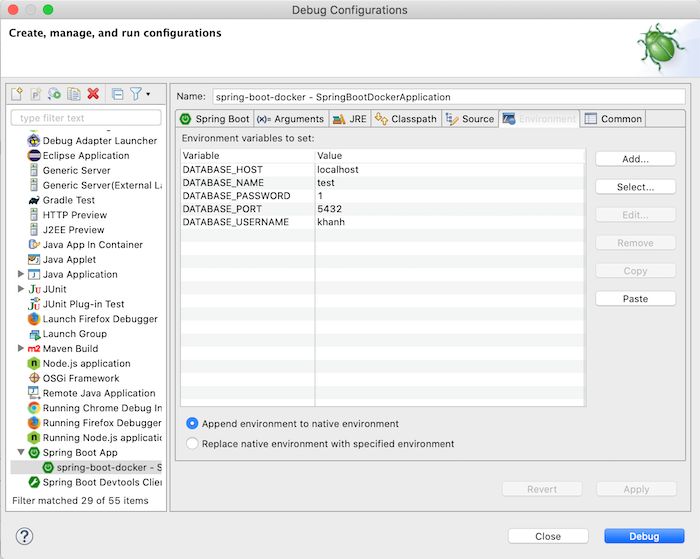Click the Export launch configuration icon
This screenshot has width=700, height=559.
point(54,94)
